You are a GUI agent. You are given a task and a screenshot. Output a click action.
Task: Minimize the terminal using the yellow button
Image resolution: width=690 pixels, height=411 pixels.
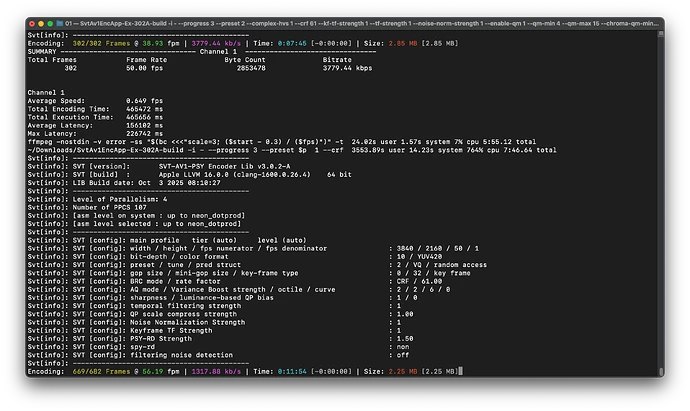(41, 24)
